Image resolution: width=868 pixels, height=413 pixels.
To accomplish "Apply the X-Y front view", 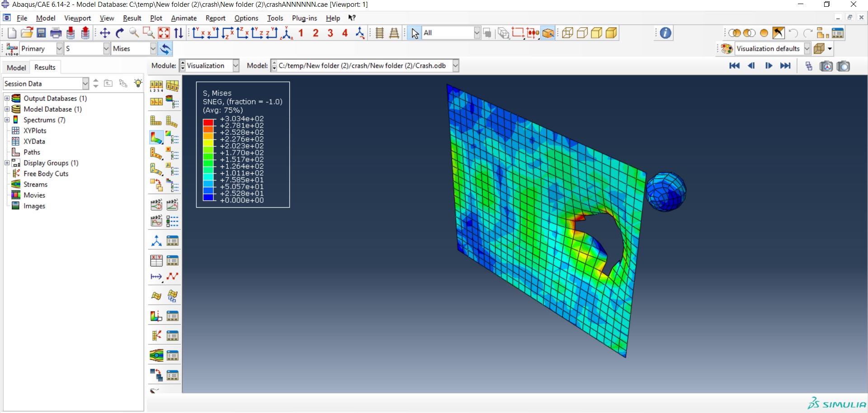I will (x=198, y=33).
